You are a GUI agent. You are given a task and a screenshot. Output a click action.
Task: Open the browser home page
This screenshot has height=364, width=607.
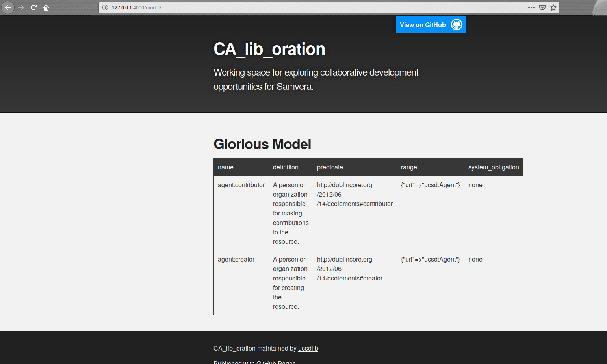click(x=46, y=7)
